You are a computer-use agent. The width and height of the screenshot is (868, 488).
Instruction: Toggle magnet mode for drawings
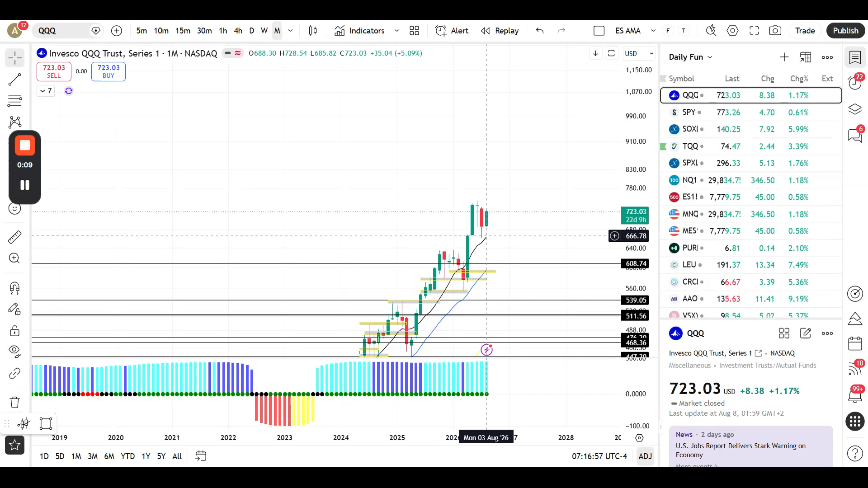(14, 288)
